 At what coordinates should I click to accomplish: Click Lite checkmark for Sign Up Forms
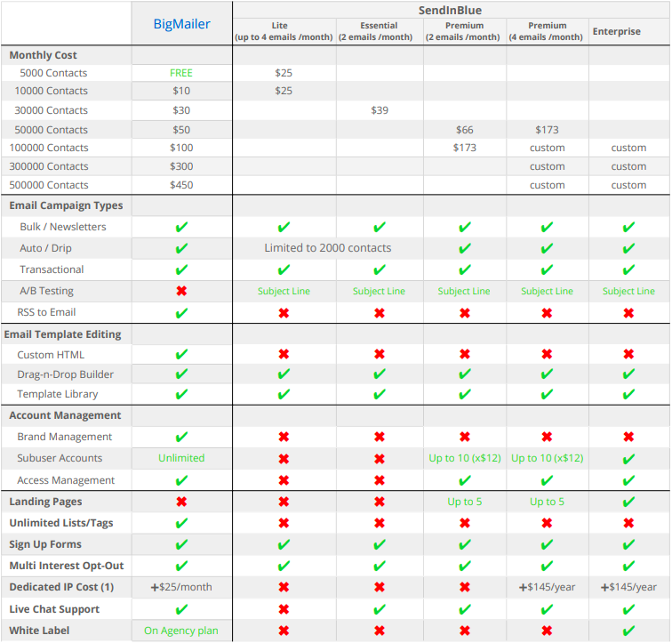tap(284, 545)
